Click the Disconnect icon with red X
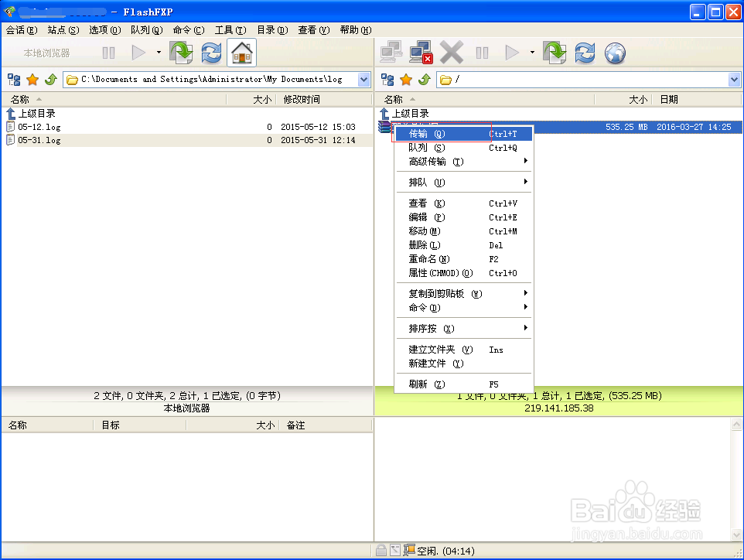 [421, 53]
